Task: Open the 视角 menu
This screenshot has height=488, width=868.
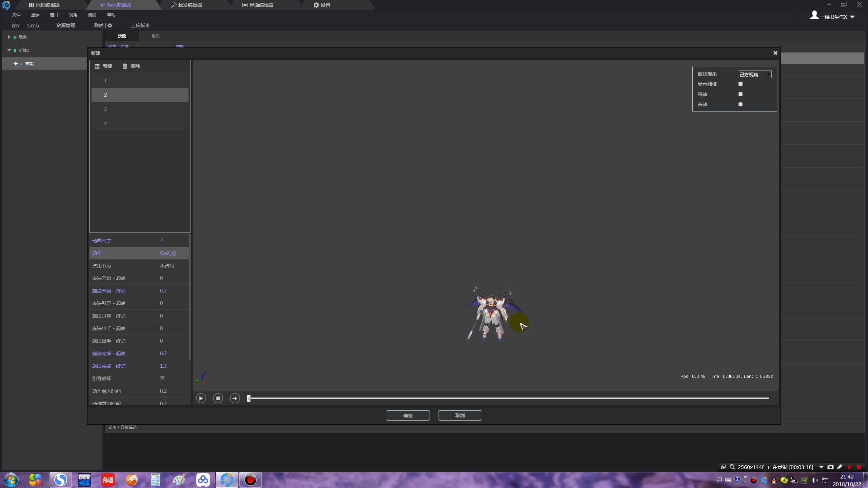Action: pyautogui.click(x=73, y=15)
